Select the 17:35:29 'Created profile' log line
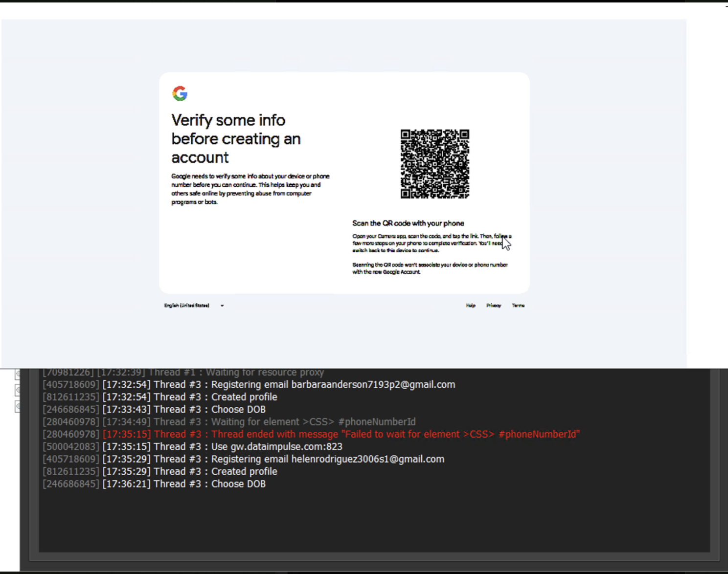Viewport: 728px width, 574px height. point(160,472)
